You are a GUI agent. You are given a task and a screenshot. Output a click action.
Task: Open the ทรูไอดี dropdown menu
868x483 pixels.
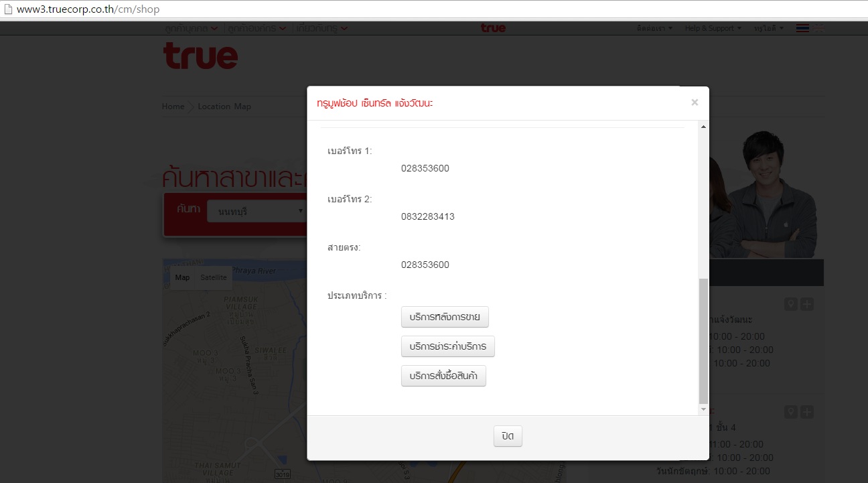pos(769,28)
